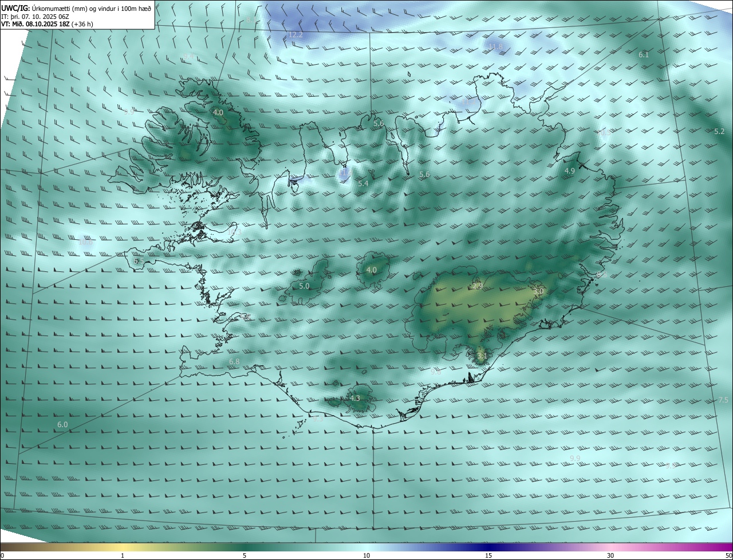Screen dimensions: 733x560
Task: Click the legend tick label 0
Action: (2, 555)
